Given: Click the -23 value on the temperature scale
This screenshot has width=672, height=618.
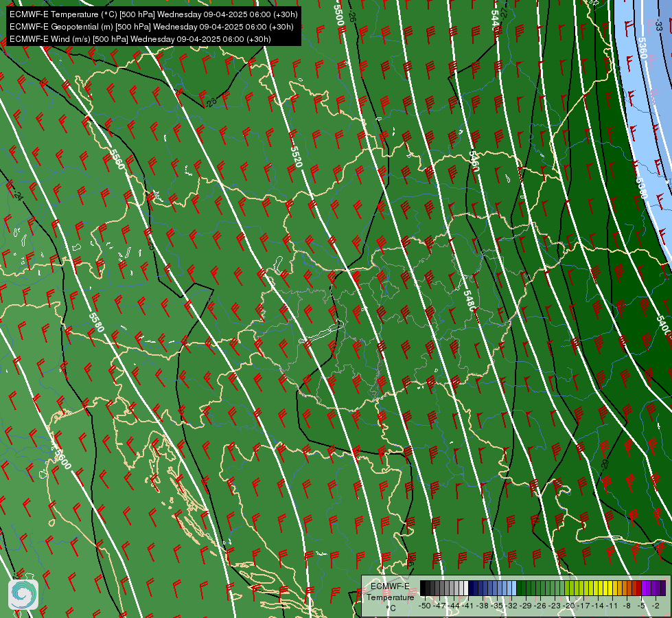Looking at the screenshot, I should pyautogui.click(x=555, y=606).
